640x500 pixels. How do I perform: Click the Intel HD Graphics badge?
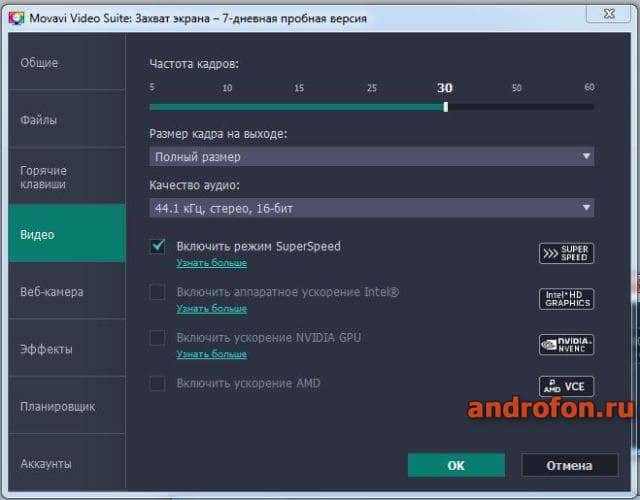coord(566,299)
